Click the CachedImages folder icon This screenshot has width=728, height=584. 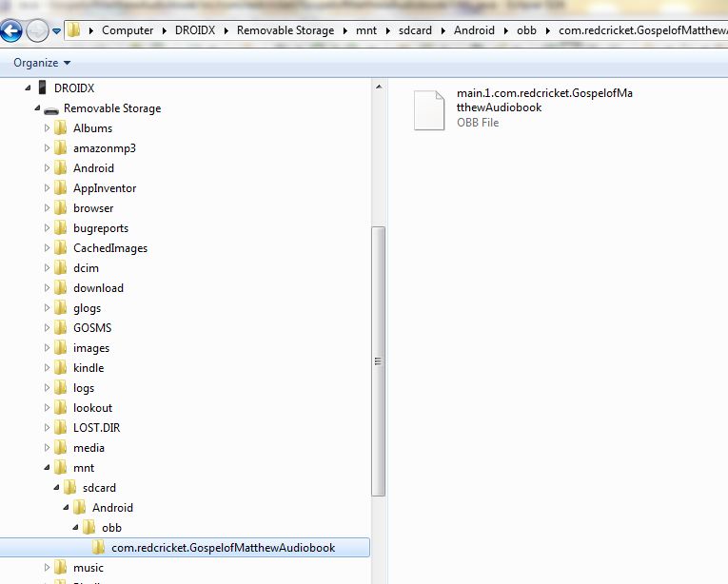60,247
